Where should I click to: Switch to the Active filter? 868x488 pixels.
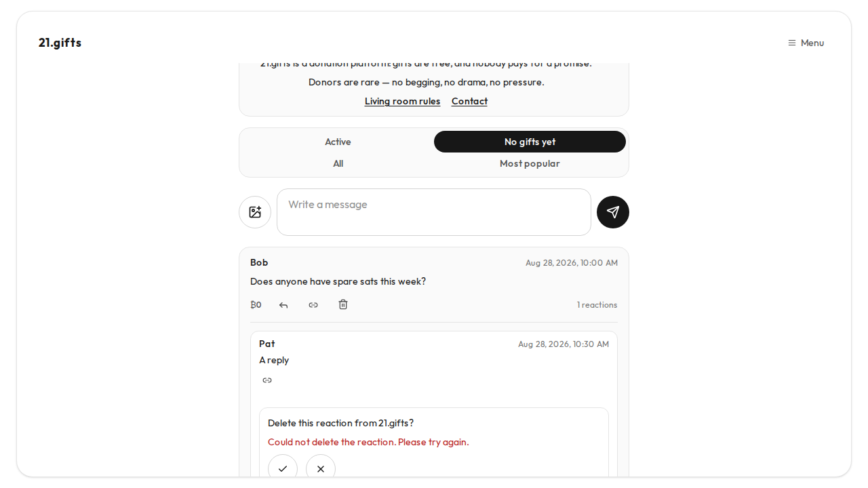(x=338, y=142)
